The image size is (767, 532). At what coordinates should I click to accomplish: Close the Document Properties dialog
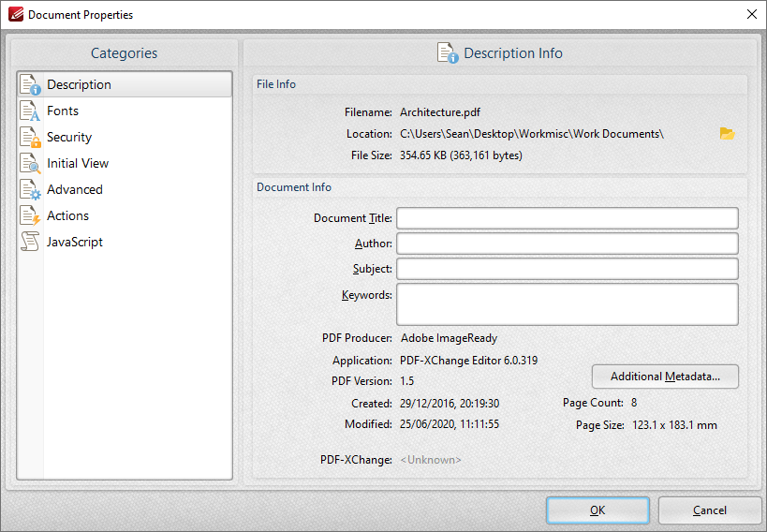tap(752, 14)
